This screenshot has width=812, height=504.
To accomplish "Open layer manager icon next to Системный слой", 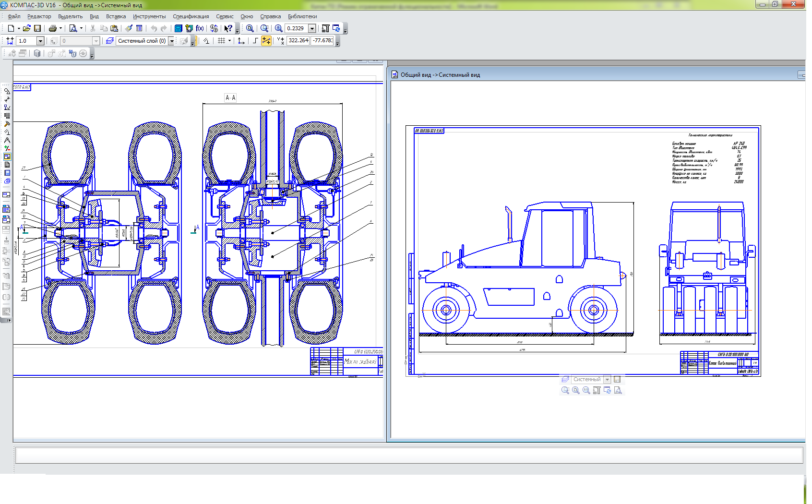I will [x=110, y=41].
